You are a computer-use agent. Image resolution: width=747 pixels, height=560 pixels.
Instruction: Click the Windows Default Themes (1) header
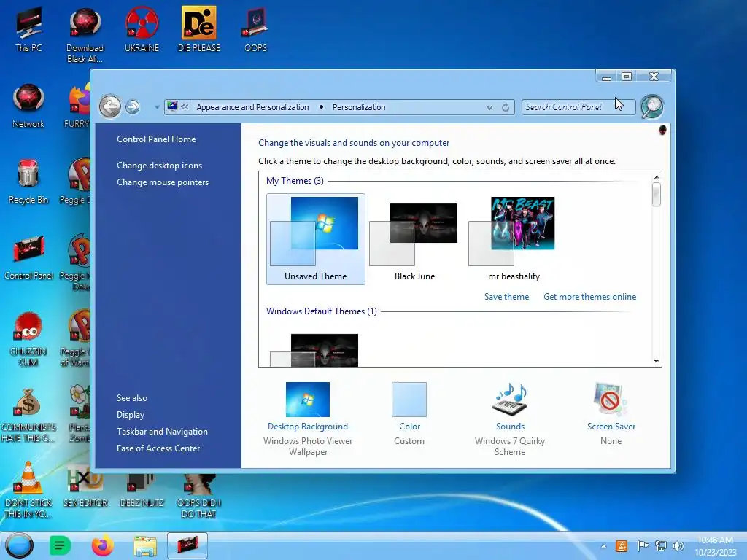pos(322,311)
